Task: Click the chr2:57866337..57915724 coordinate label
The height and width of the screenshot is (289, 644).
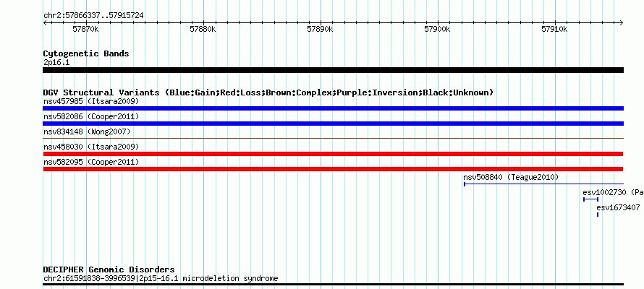Action: pyautogui.click(x=93, y=16)
